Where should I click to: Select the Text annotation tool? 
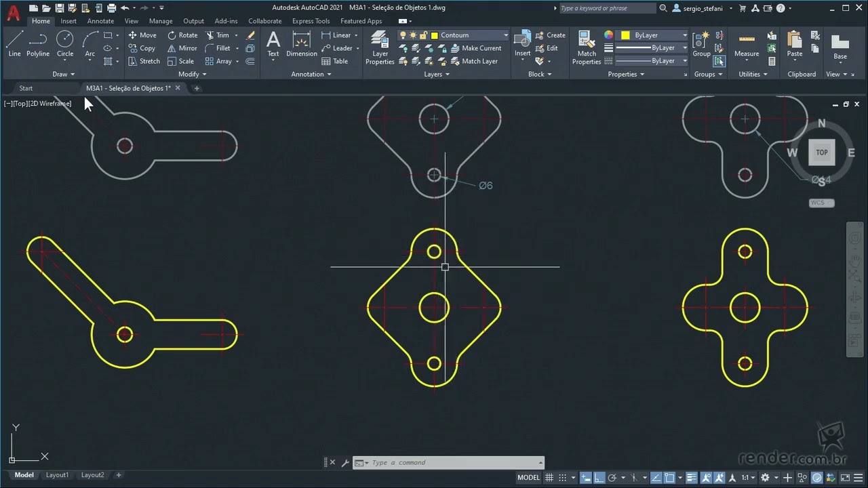click(x=273, y=44)
